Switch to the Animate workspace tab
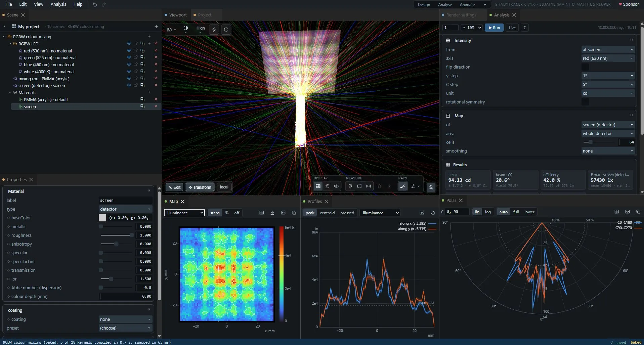 (x=467, y=4)
